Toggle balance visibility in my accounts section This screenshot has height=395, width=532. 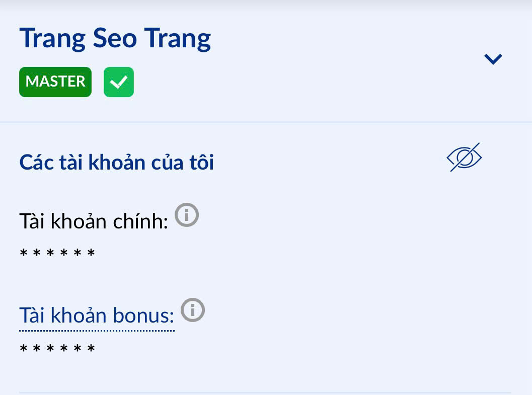coord(464,157)
